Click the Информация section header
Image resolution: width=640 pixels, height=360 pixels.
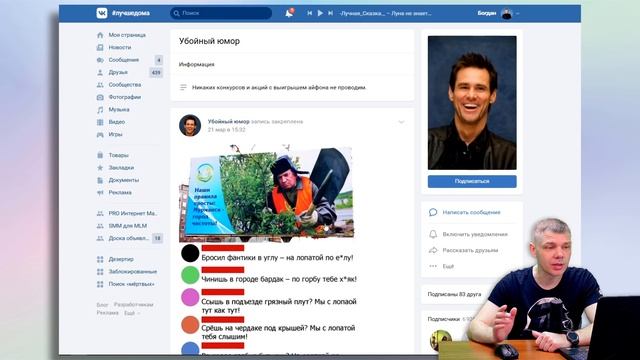click(x=196, y=64)
